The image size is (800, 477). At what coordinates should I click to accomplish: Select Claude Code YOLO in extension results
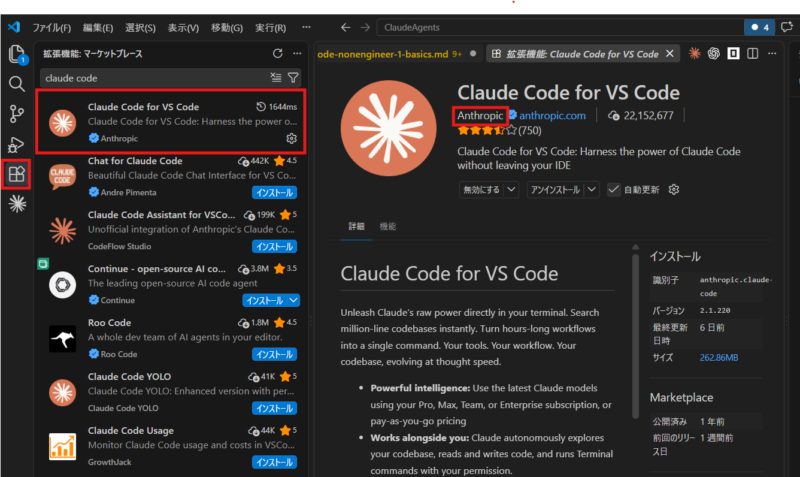171,392
